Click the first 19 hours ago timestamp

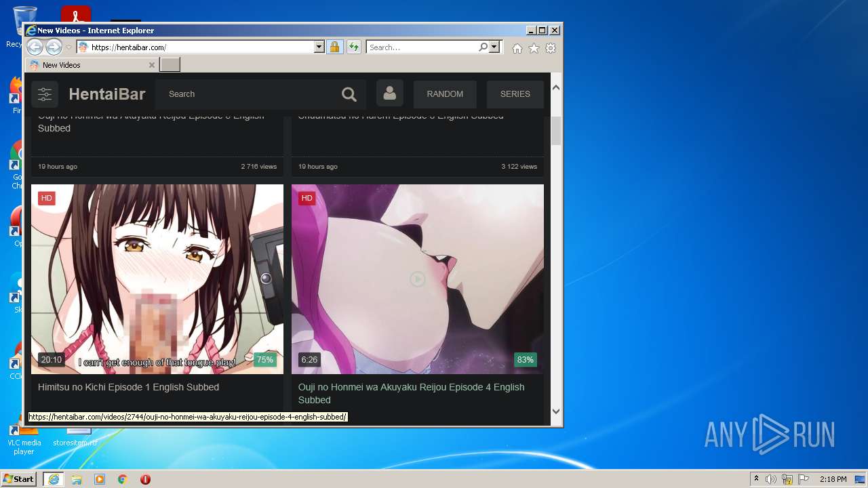[x=58, y=167]
